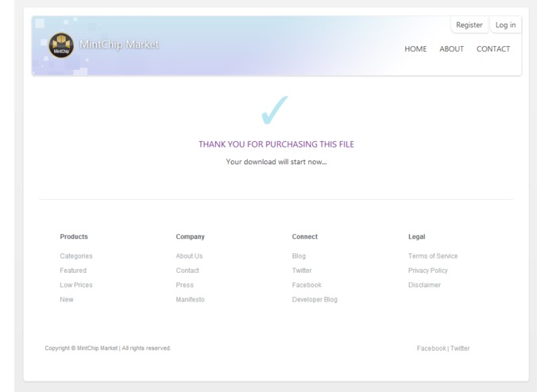Select the 'THANK YOU FOR PURCHASING THIS FILE' heading

(276, 144)
